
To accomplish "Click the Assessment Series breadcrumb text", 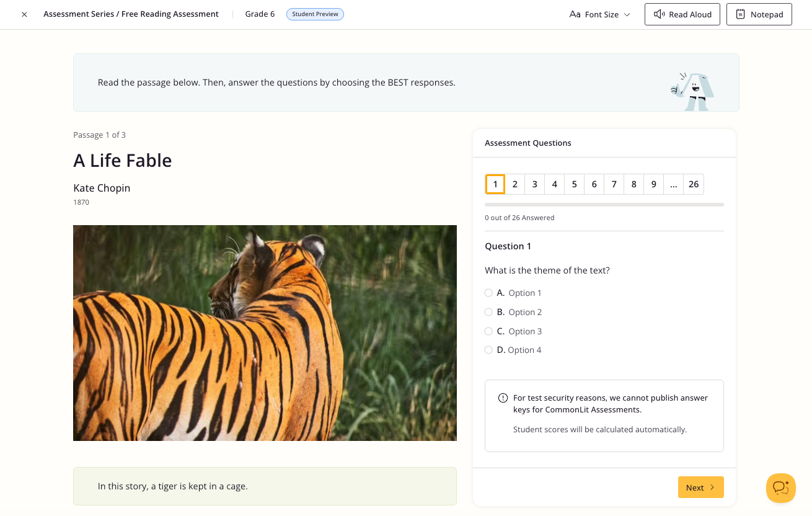I will tap(131, 14).
